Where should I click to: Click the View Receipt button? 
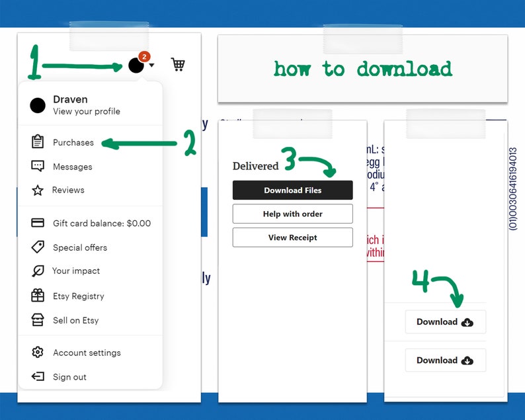(x=293, y=237)
